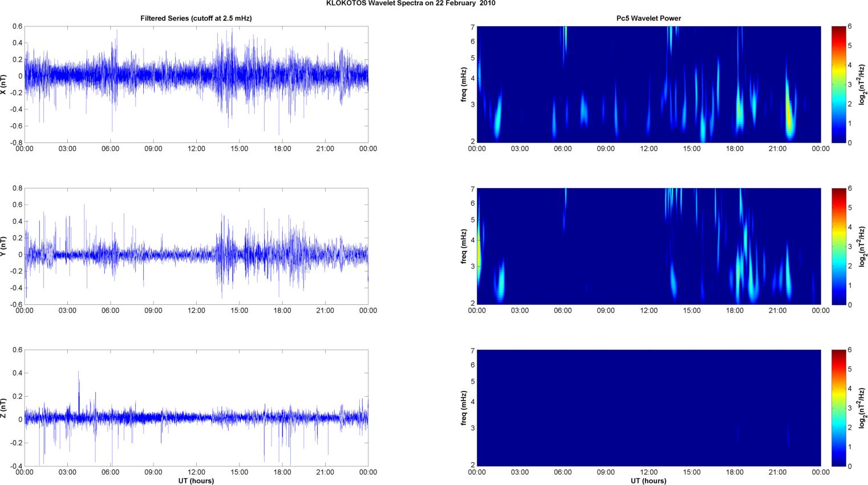868x485 pixels.
Task: Click the "06:00" tick below Y series plot
Action: point(111,311)
